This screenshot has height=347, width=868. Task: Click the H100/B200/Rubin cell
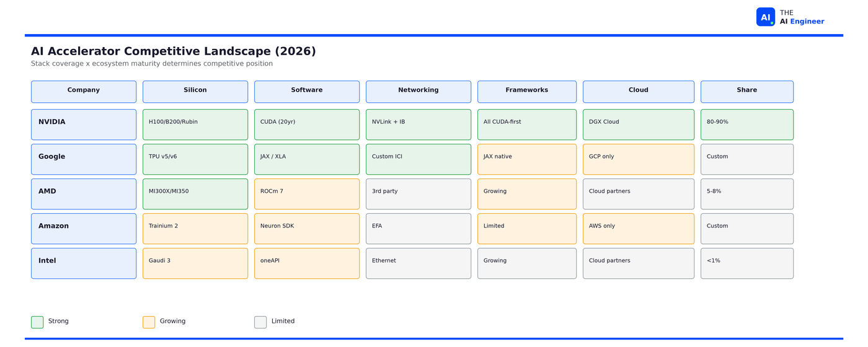tap(195, 125)
